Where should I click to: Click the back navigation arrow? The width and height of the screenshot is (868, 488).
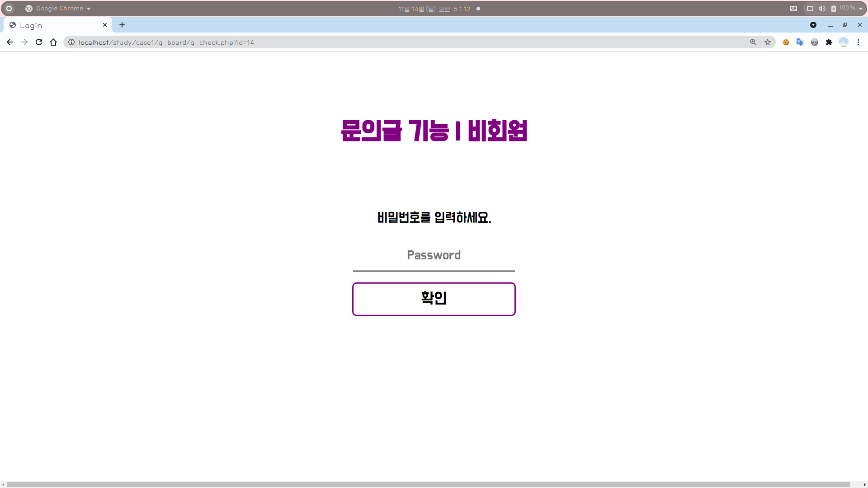point(10,42)
